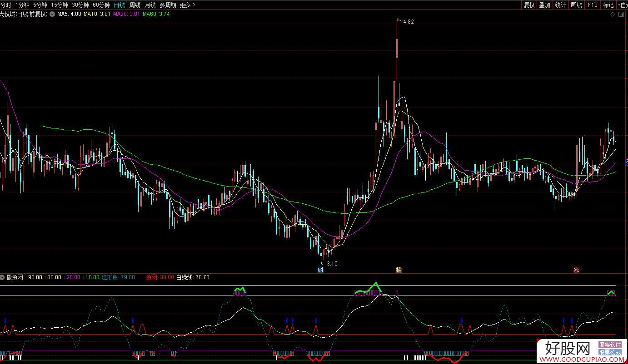Click the 白绿线: 60.70 indicator value

(x=193, y=277)
